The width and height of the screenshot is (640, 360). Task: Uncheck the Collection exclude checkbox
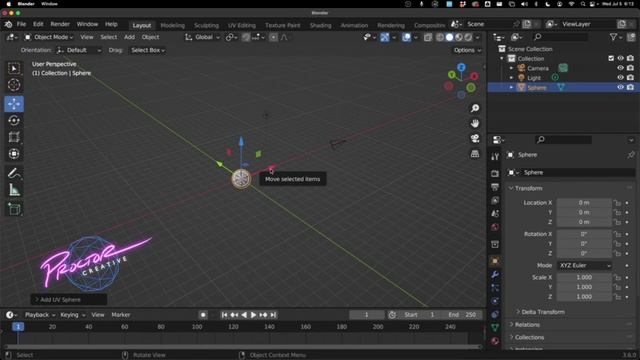[x=611, y=58]
